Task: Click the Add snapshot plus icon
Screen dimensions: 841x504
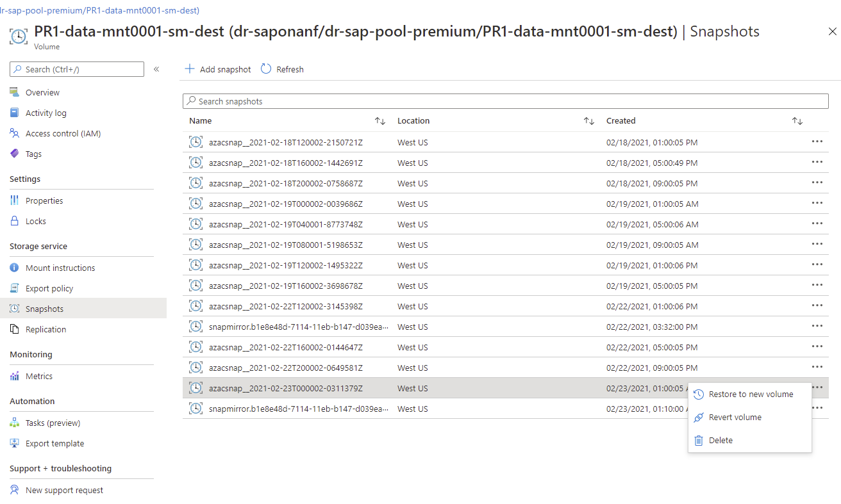Action: click(x=190, y=69)
